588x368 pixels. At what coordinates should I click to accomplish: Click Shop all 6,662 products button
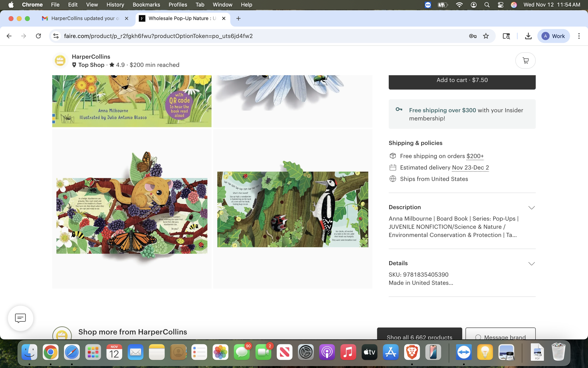(419, 336)
